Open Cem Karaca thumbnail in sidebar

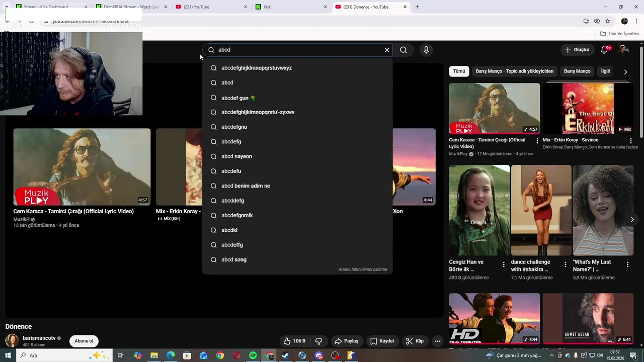[495, 109]
